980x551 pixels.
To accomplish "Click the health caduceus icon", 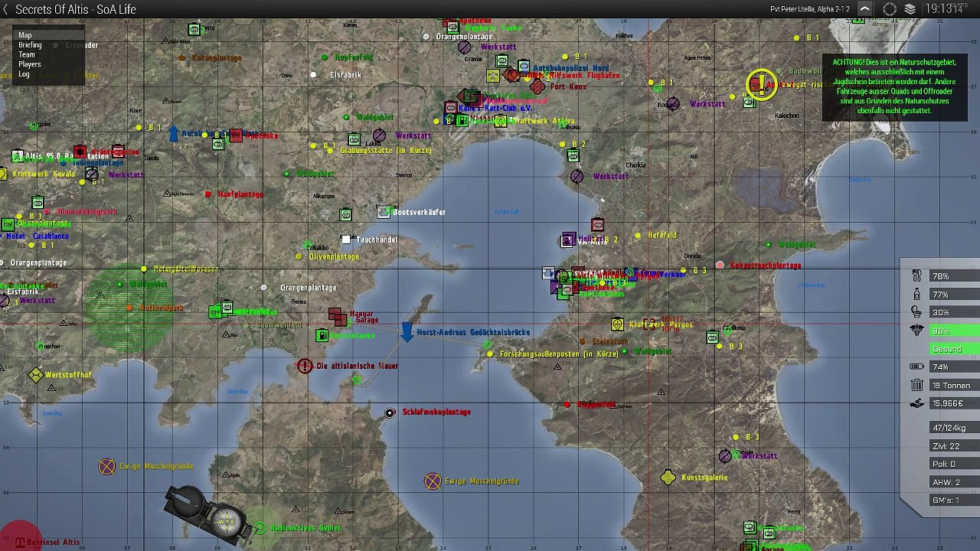I will [x=917, y=331].
